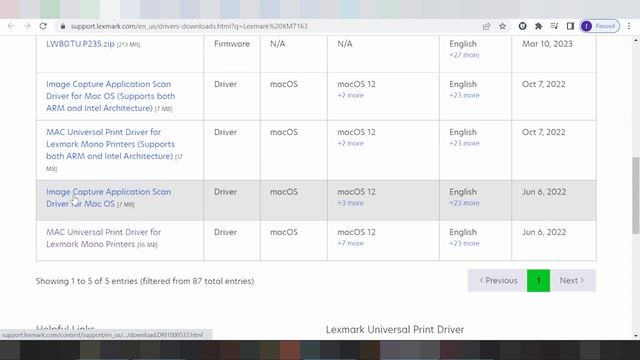Expand +23 more languages in 16 MB driver row
The image size is (640, 360).
coord(464,243)
